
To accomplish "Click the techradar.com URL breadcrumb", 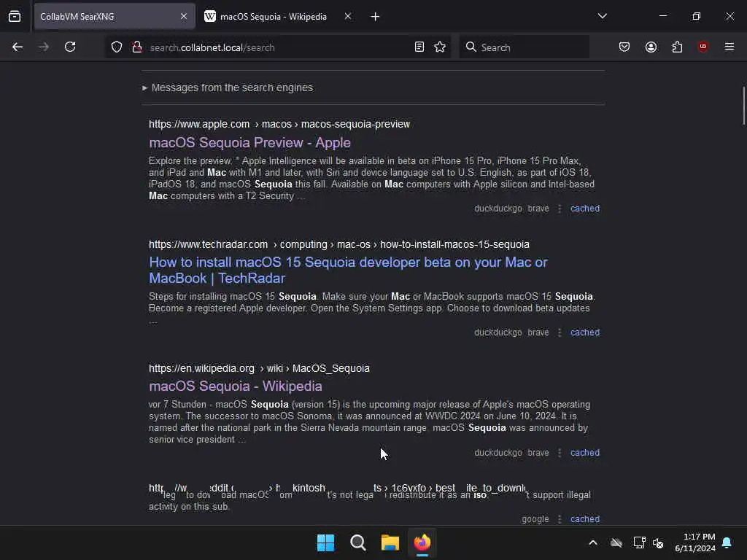I will (338, 245).
